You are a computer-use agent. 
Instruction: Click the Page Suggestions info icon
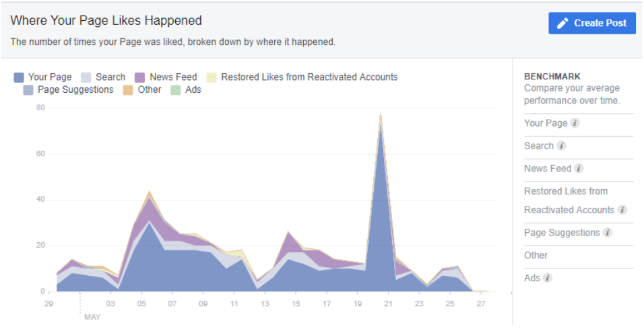point(607,233)
